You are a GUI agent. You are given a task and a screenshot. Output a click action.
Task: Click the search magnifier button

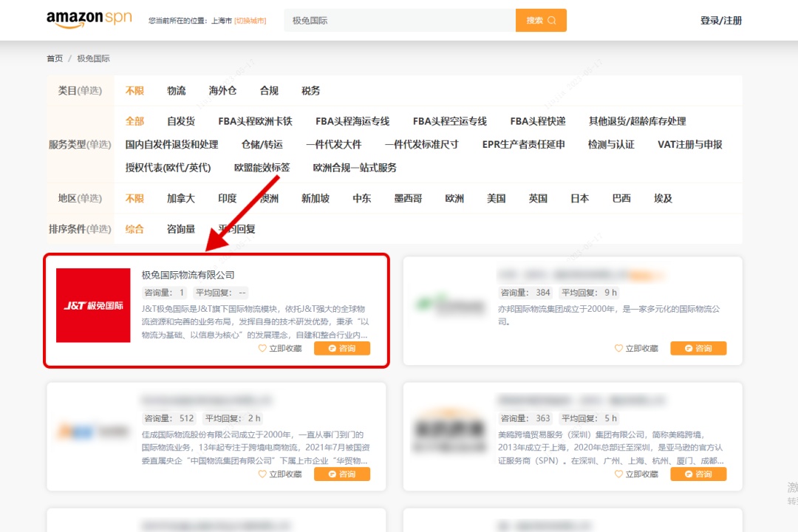541,21
